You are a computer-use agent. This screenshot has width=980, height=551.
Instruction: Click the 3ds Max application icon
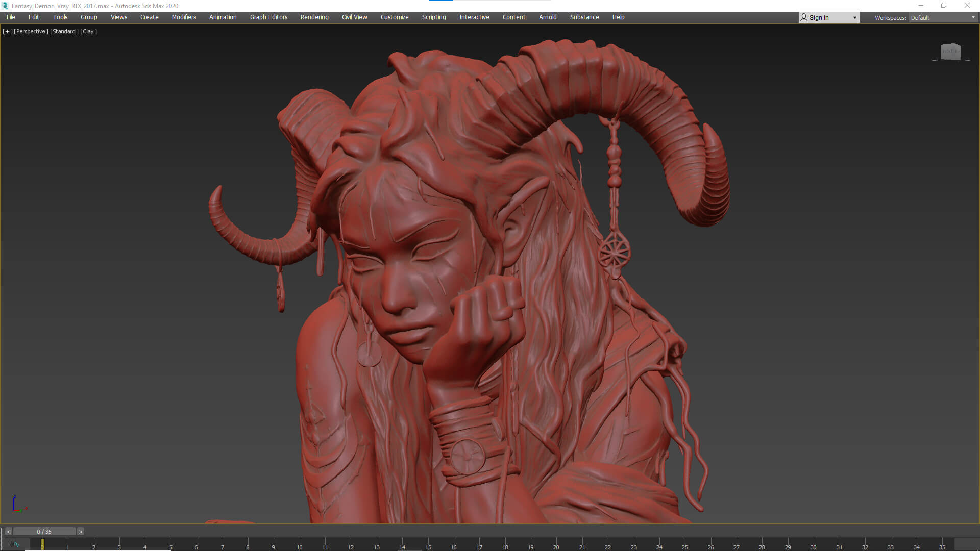[5, 6]
